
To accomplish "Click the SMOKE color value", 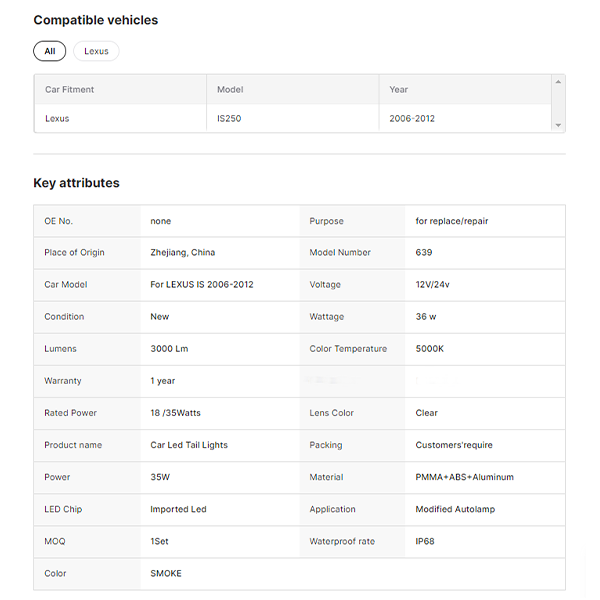I will point(166,573).
